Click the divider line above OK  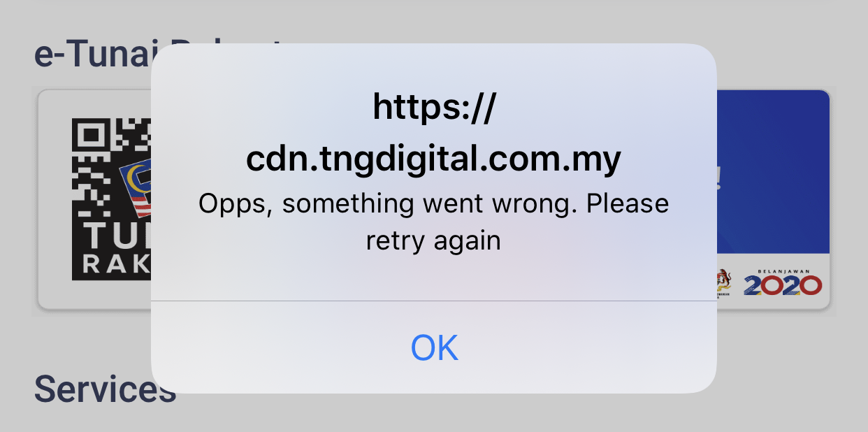click(434, 301)
